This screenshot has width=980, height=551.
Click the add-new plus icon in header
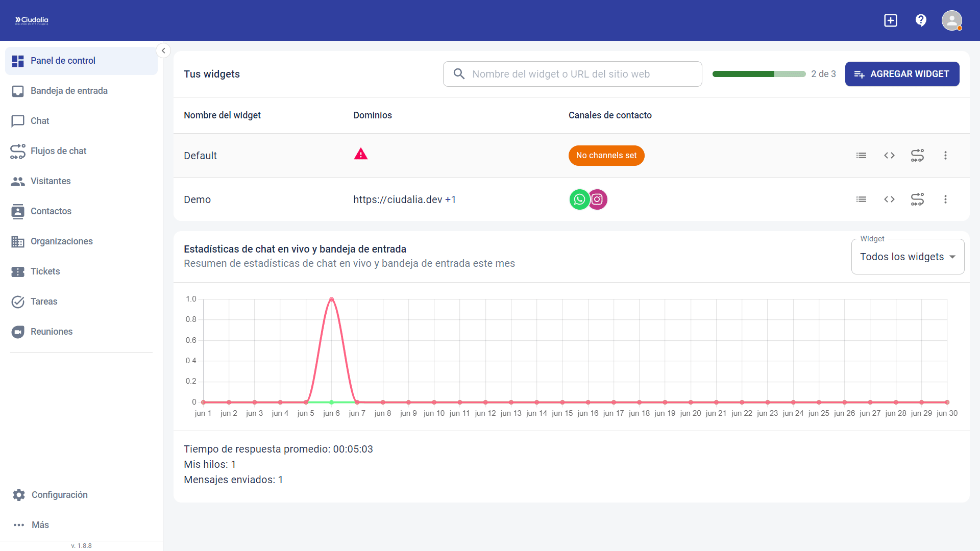[891, 20]
